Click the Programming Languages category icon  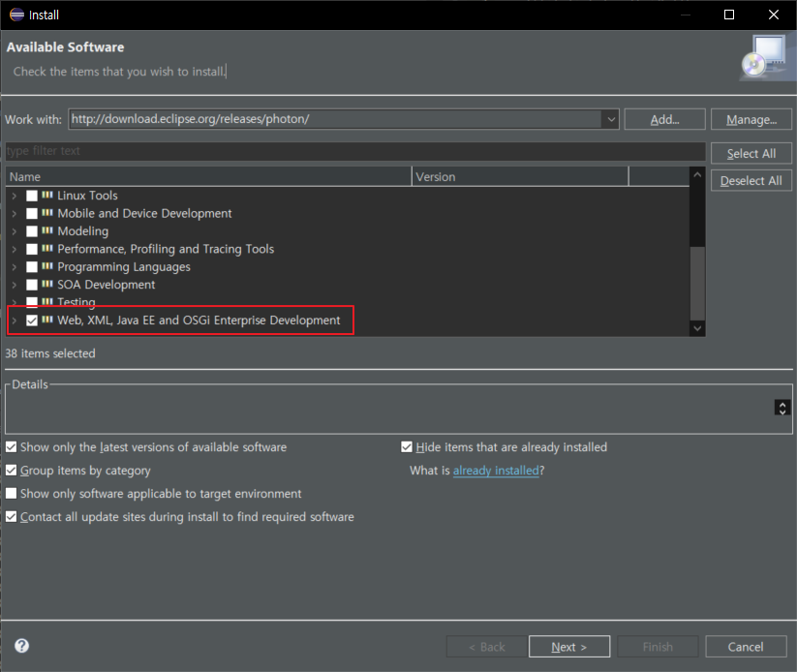click(47, 266)
